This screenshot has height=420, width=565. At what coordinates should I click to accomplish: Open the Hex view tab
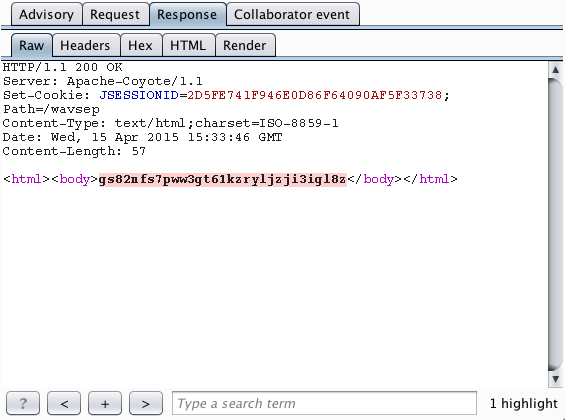click(141, 45)
